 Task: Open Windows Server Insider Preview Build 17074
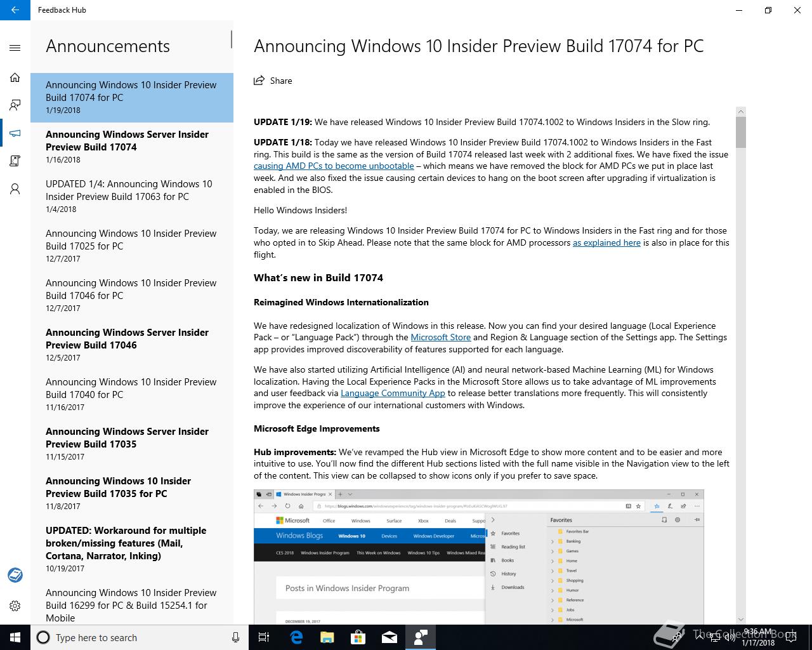(x=132, y=147)
